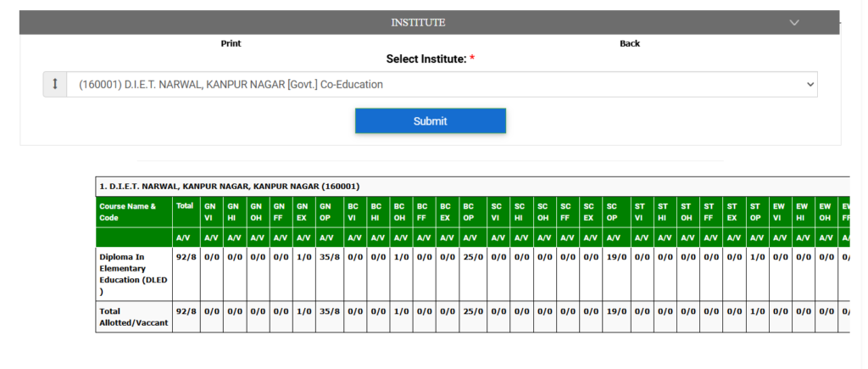This screenshot has height=369, width=868.
Task: Select the ST OP column header
Action: click(756, 211)
